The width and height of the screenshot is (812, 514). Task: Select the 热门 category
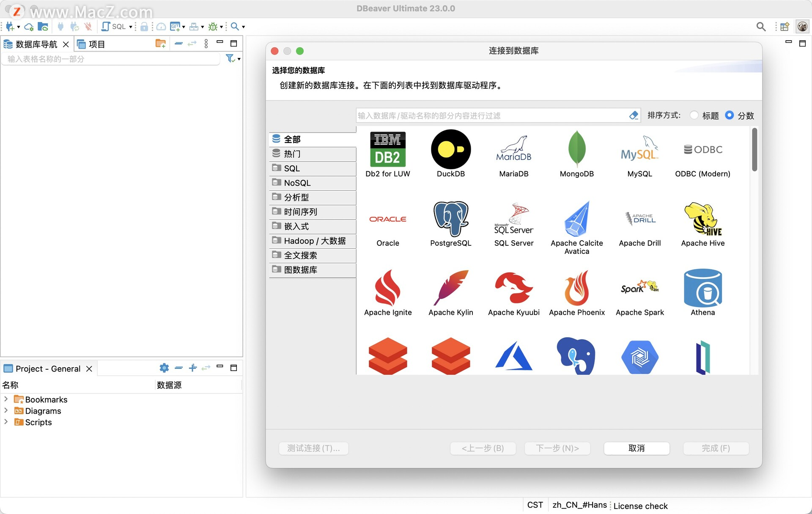click(x=313, y=154)
